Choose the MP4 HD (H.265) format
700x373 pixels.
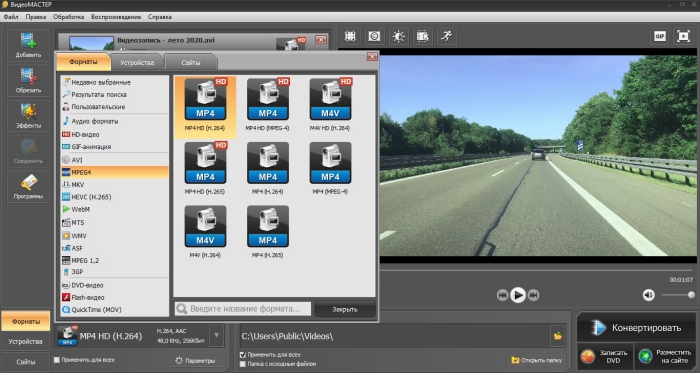(x=205, y=168)
